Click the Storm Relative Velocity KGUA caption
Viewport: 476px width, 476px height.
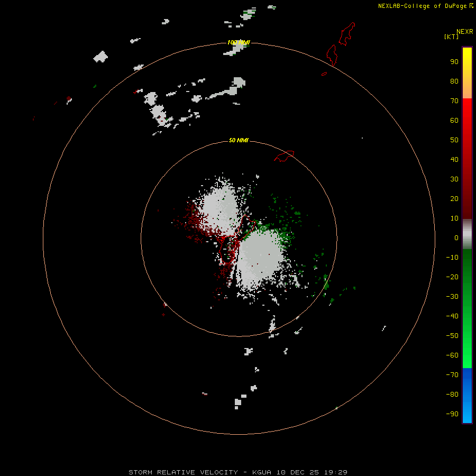click(238, 472)
